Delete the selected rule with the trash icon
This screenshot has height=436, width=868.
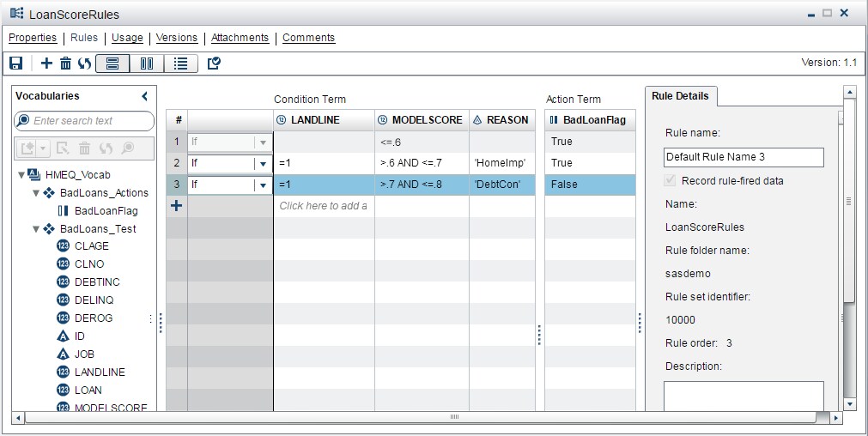(65, 63)
